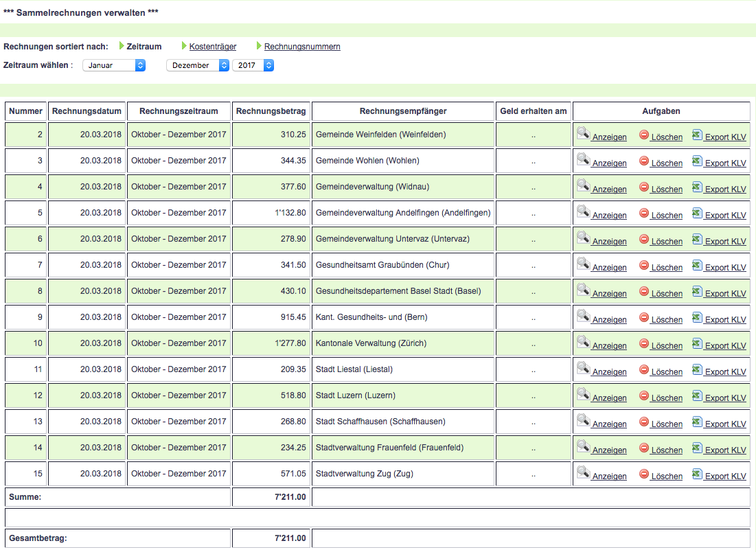Click magnifier icon for Kantonale Verwaltung Zürich
Viewport: 756px width, 552px height.
[583, 343]
